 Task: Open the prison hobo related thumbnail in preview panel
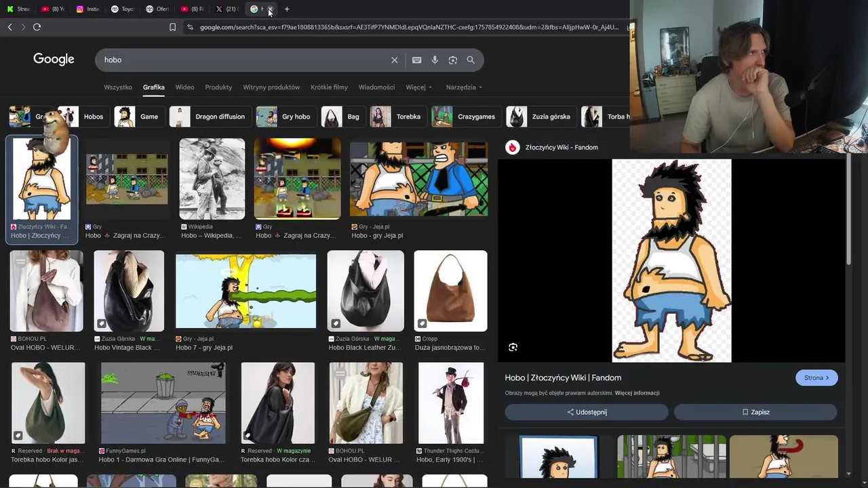pos(671,456)
